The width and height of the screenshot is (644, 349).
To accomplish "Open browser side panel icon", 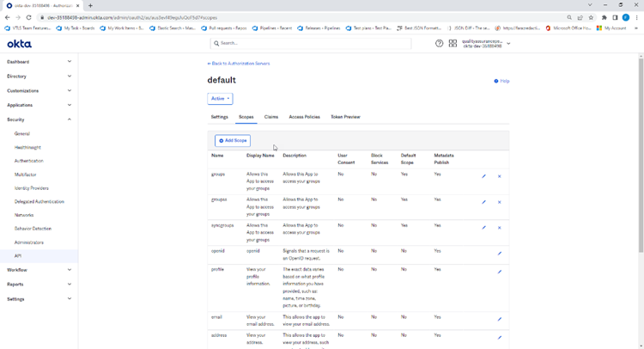I will click(615, 18).
